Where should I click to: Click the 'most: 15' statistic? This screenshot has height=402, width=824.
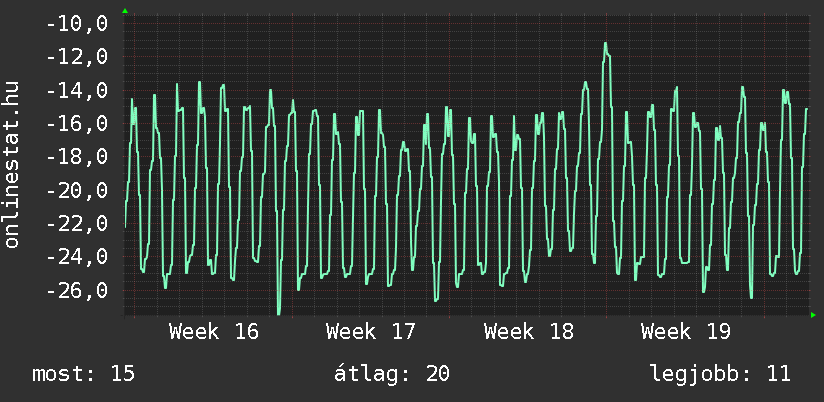coord(84,374)
